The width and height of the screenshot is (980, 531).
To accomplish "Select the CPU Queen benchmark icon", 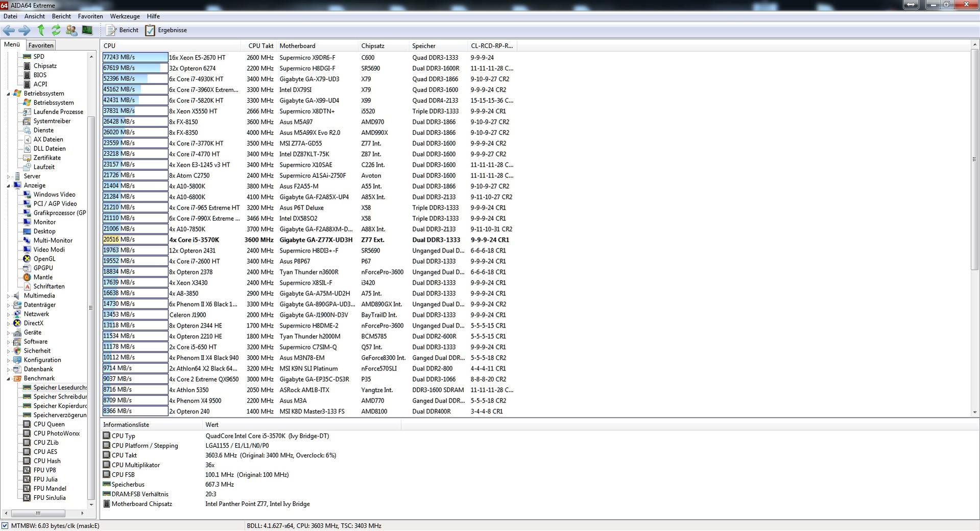I will pyautogui.click(x=27, y=425).
